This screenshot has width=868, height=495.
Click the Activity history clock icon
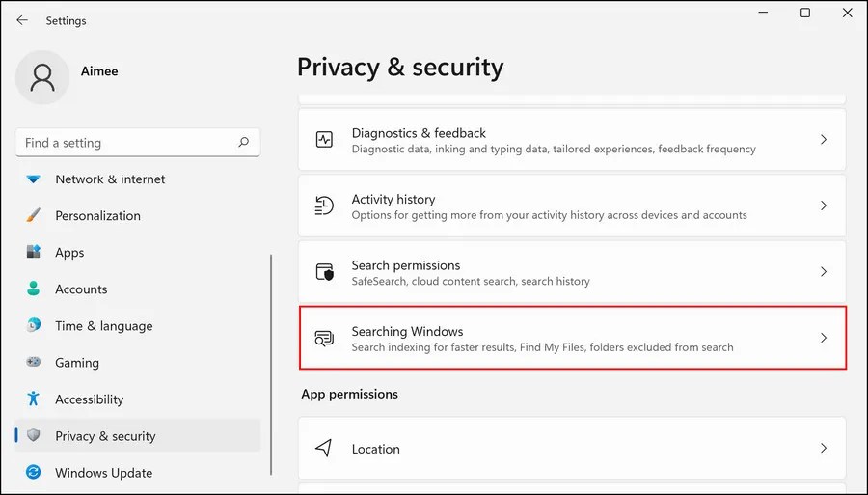coord(324,206)
